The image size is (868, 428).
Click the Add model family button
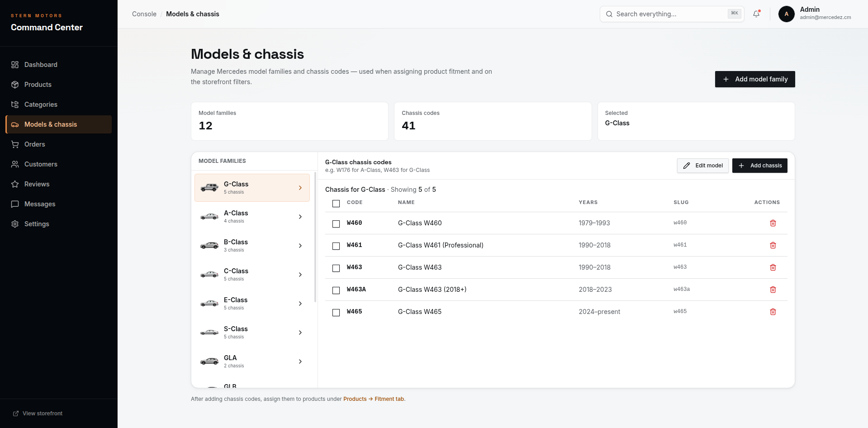755,79
